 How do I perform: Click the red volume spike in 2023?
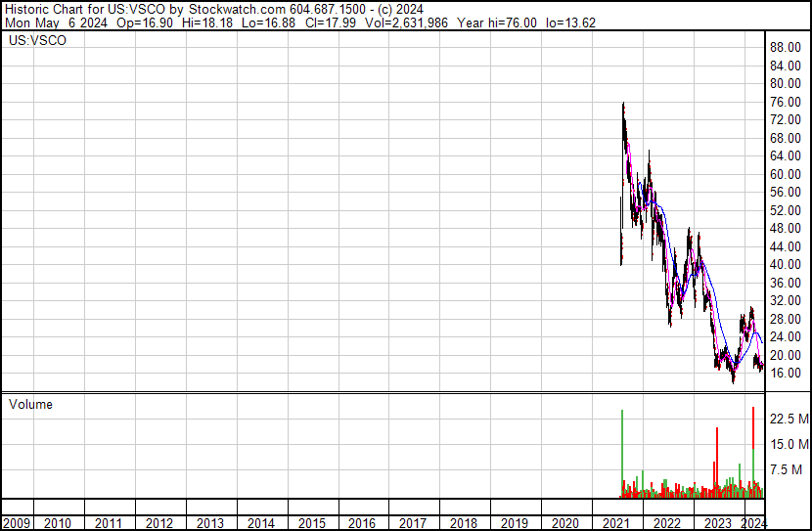click(x=717, y=463)
